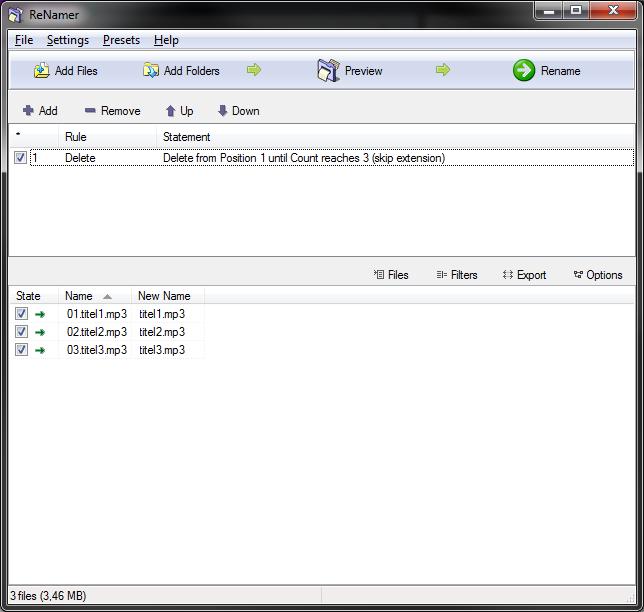644x612 pixels.
Task: Click the Add Files toolbar icon
Action: pos(41,71)
